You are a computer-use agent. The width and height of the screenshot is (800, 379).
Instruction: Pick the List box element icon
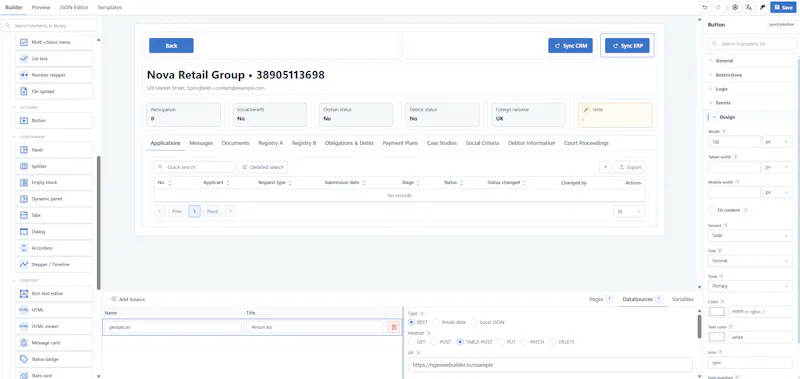(x=23, y=59)
